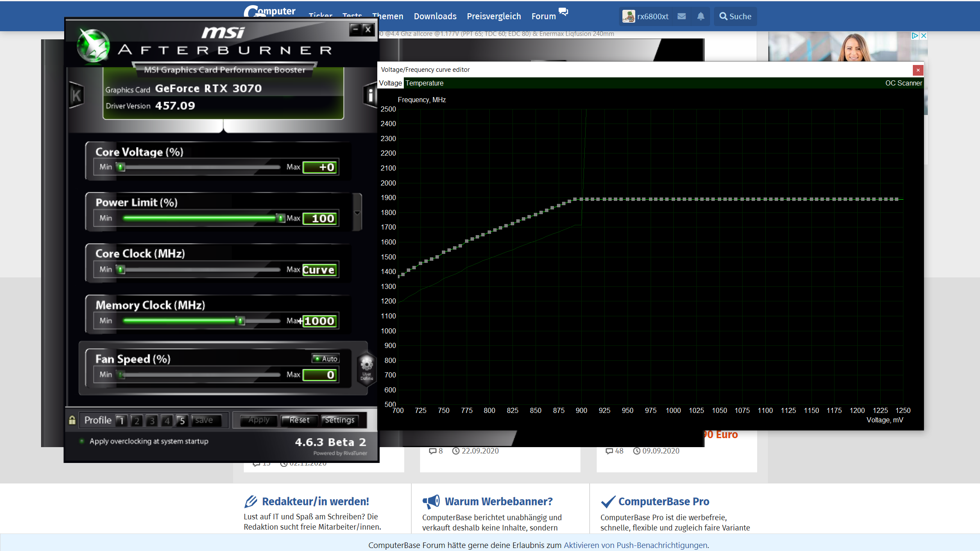Close the advertisement with the X icon

[924, 35]
